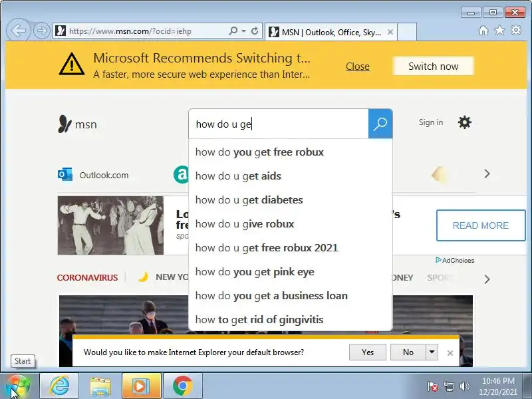Click the AdChoices link
This screenshot has width=532, height=399.
(x=455, y=260)
